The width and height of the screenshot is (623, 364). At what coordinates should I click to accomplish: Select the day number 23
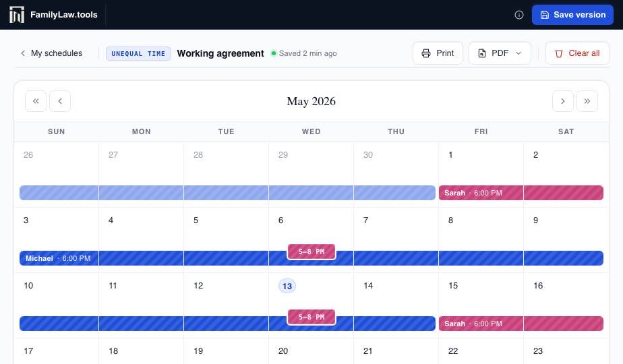click(538, 351)
